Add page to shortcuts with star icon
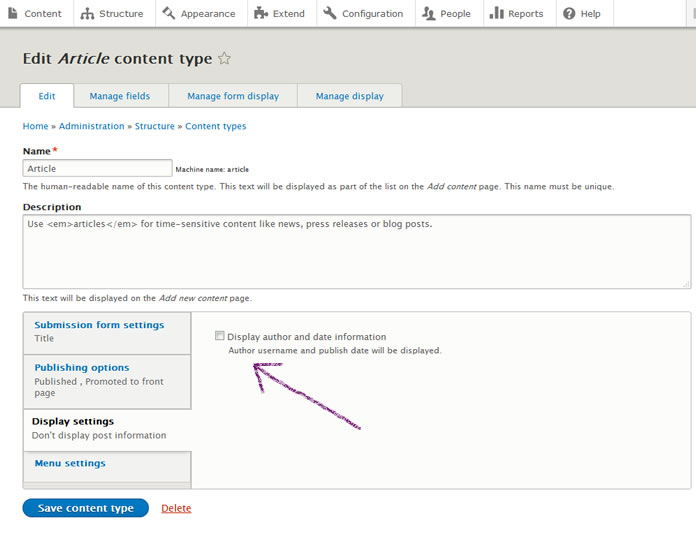696x541 pixels. point(224,59)
